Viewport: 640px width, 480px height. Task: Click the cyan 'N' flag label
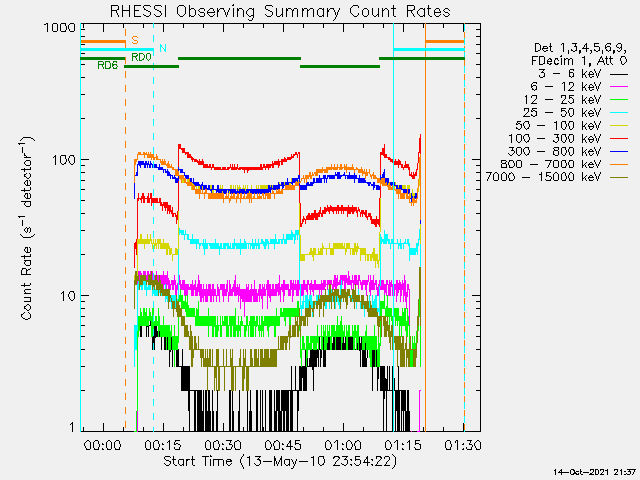[163, 48]
